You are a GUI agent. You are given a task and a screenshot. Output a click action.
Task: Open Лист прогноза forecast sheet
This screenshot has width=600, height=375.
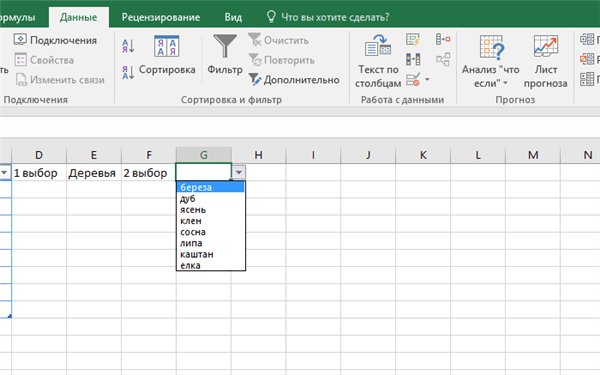click(545, 61)
